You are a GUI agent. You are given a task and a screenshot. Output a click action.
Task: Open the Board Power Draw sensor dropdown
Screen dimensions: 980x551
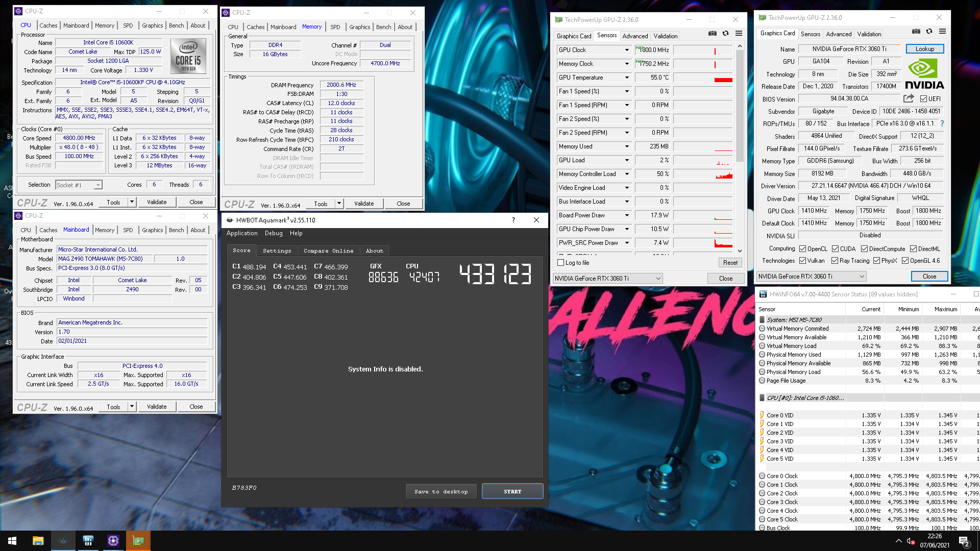[626, 215]
